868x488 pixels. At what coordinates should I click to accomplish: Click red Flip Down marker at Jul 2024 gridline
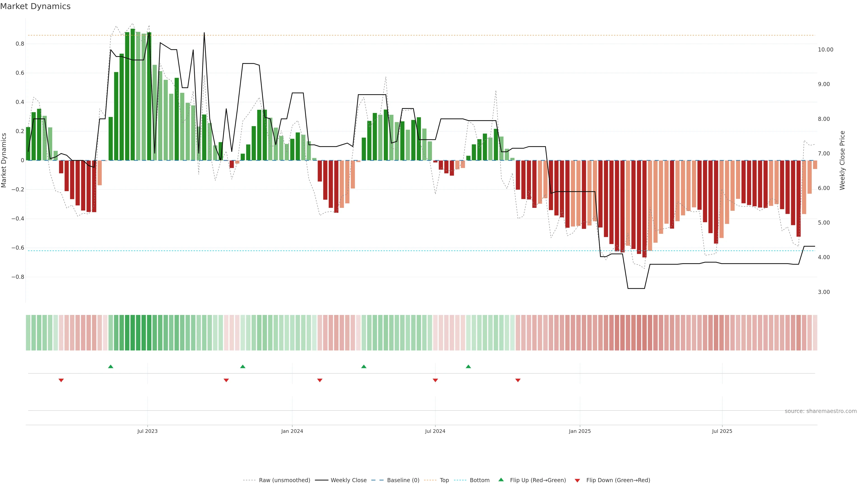tap(435, 380)
